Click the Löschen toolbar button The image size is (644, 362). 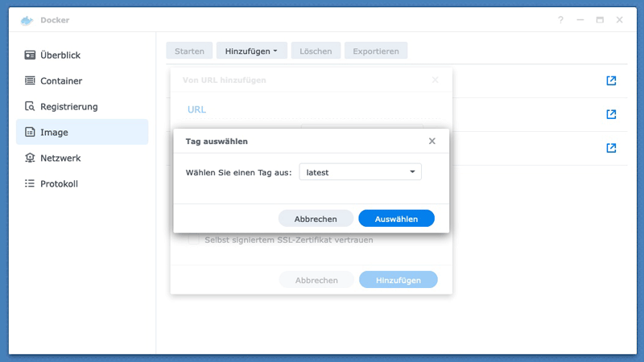tap(316, 51)
